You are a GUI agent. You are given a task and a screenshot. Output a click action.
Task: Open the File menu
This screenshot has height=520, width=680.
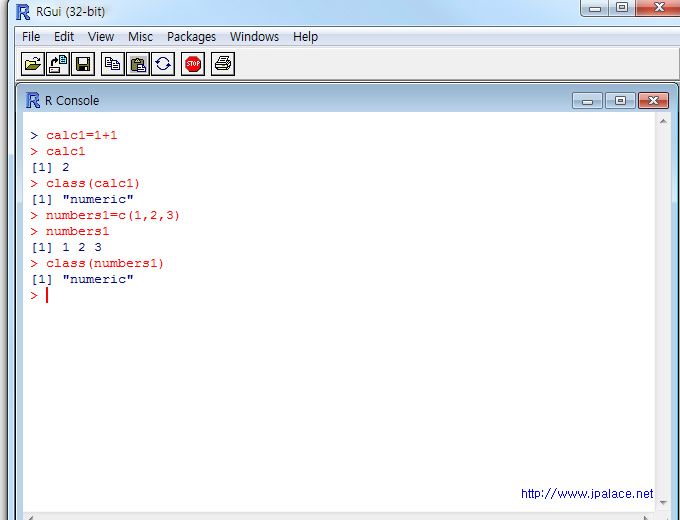tap(31, 37)
